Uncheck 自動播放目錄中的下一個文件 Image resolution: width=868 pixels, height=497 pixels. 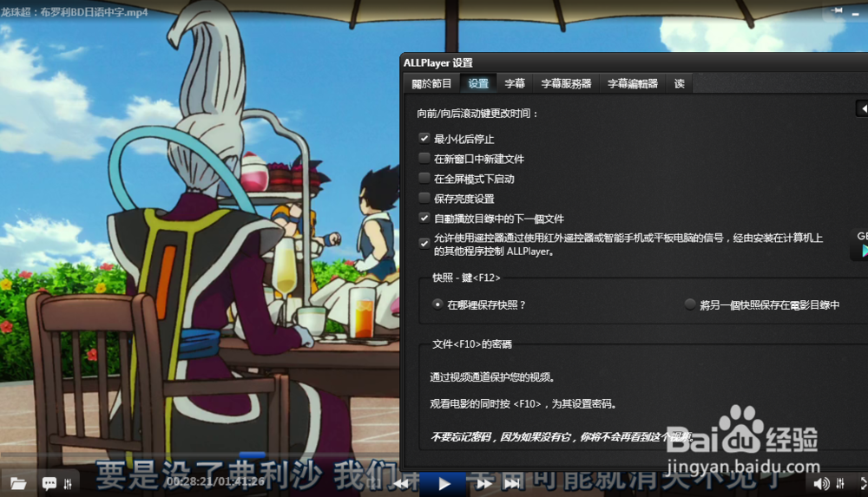point(424,218)
